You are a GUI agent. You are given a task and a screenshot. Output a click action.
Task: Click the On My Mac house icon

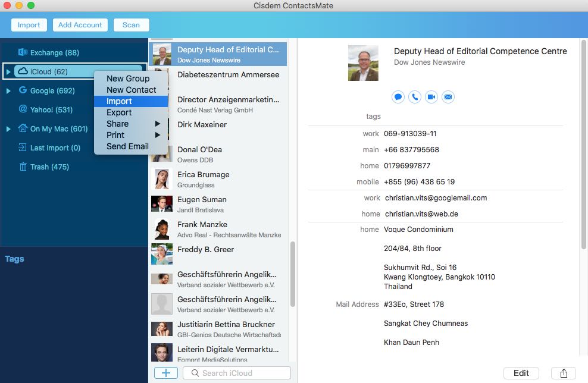23,128
